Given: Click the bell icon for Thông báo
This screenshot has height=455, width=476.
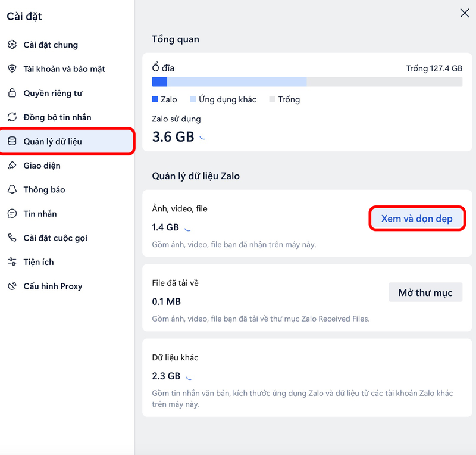Looking at the screenshot, I should pos(12,189).
